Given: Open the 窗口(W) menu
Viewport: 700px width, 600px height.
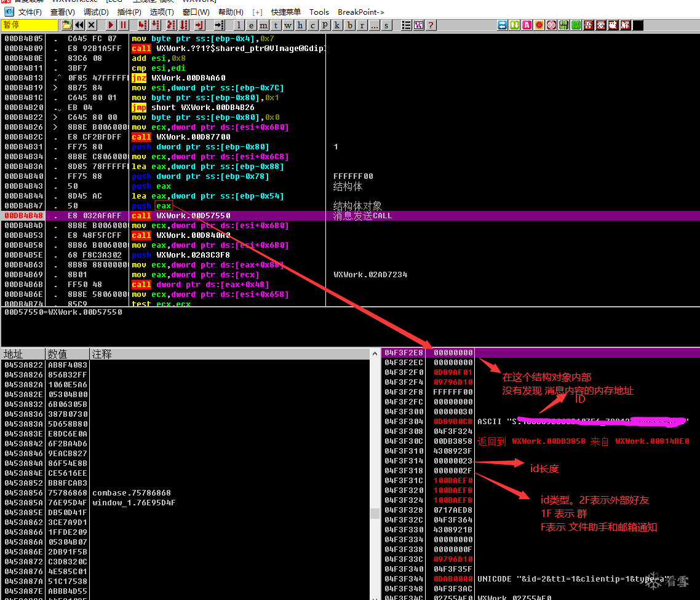Looking at the screenshot, I should tap(196, 12).
